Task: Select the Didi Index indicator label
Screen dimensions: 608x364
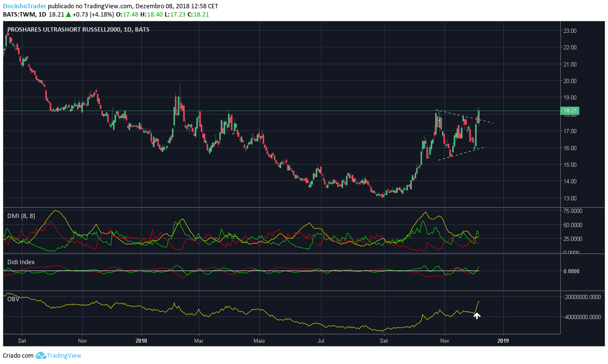Action: [21, 262]
